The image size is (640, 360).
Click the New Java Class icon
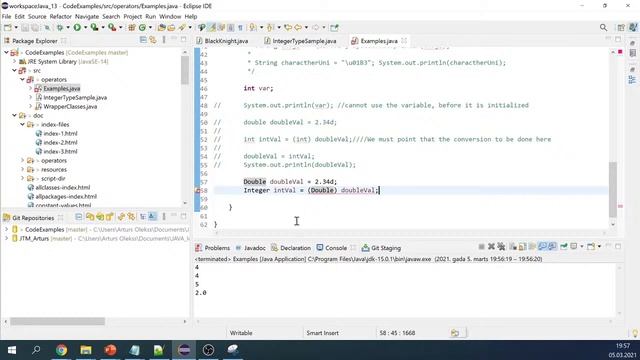(x=142, y=27)
